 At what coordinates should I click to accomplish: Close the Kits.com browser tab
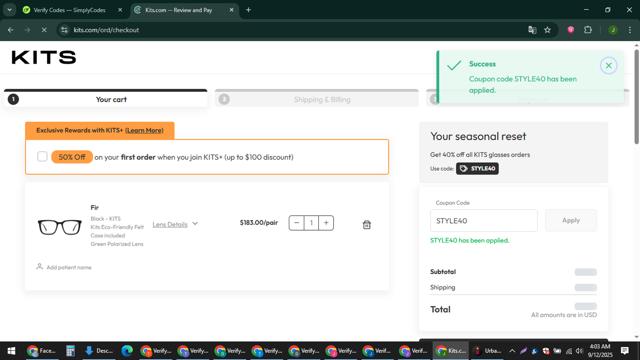231,10
